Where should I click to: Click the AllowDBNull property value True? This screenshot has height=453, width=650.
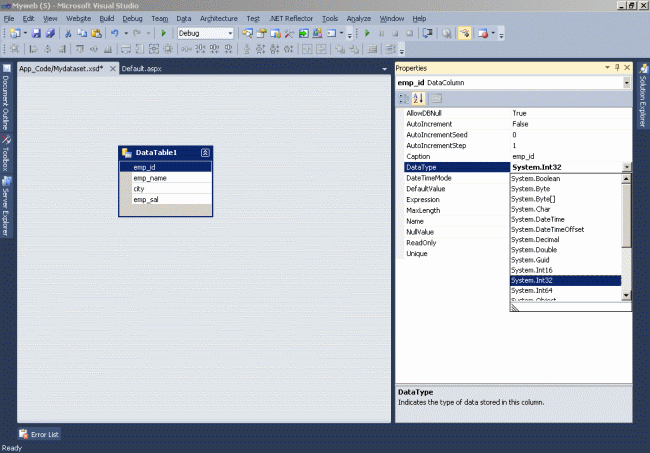(x=571, y=113)
